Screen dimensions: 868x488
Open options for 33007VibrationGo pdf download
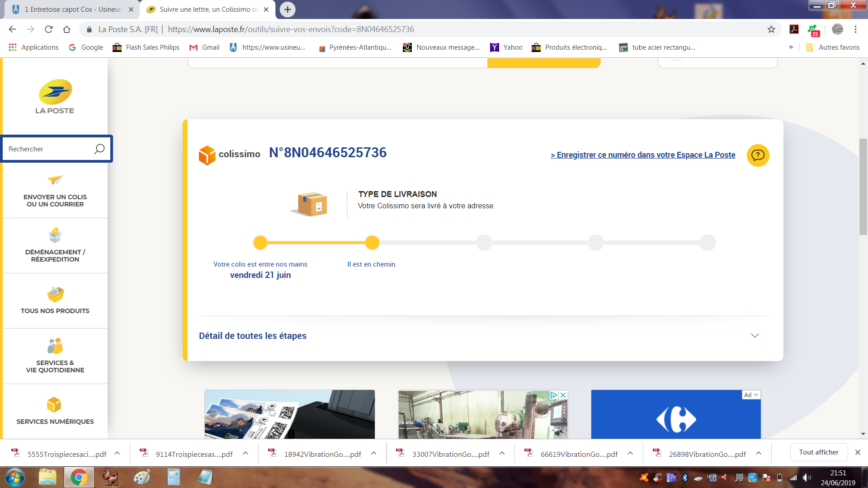coord(502,453)
